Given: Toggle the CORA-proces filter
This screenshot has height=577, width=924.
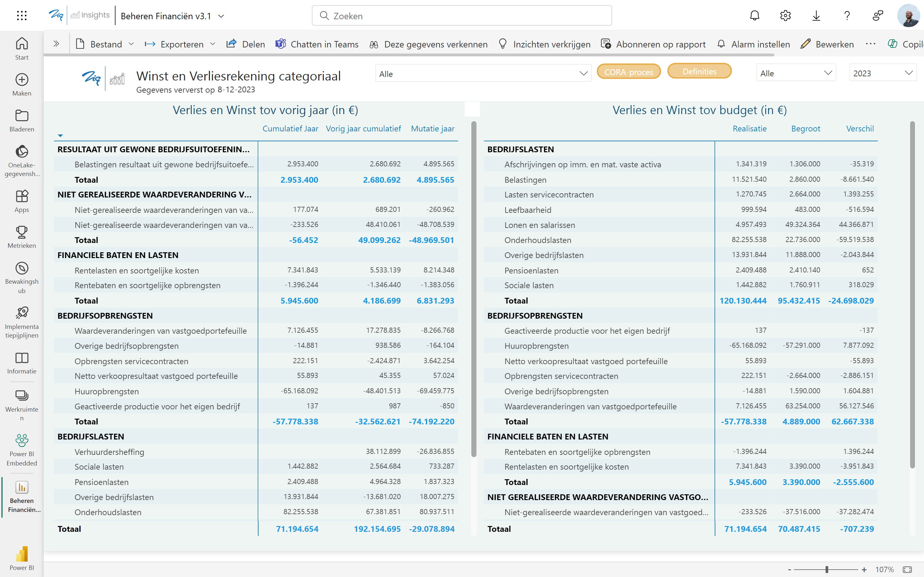Looking at the screenshot, I should tap(629, 71).
